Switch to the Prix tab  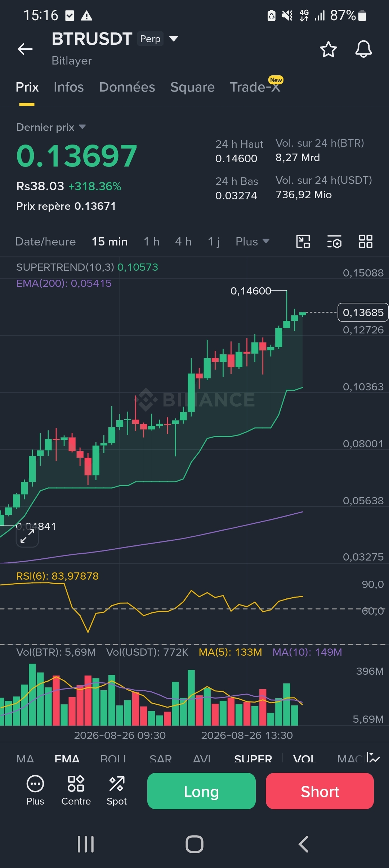(27, 87)
